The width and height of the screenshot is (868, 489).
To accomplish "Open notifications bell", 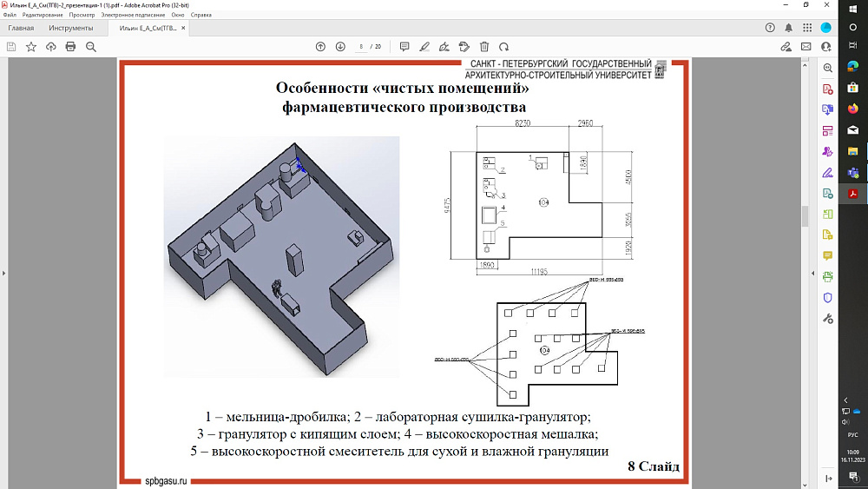I will pos(789,28).
